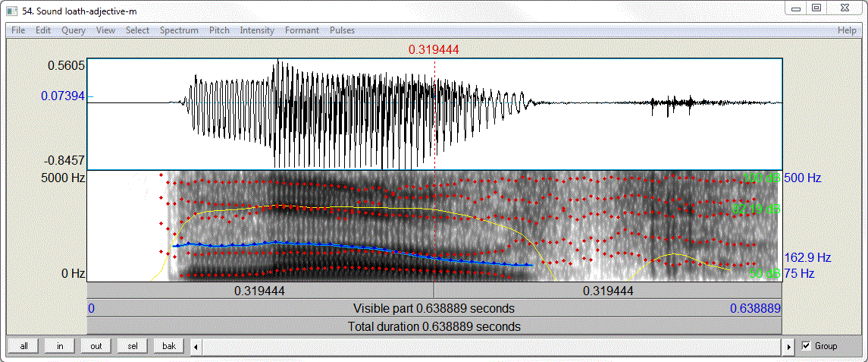Click the Praat window icon in title bar
The image size is (868, 362).
[x=11, y=11]
